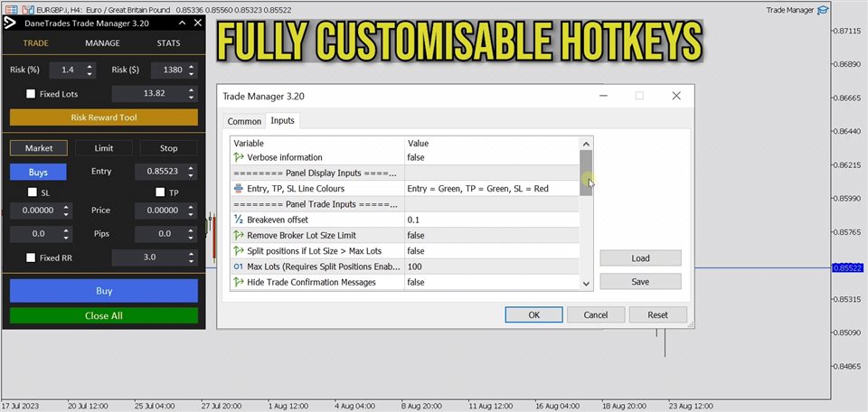Viewport: 868px width, 412px height.
Task: Click the inputs list scrollbar thumb
Action: pos(586,173)
